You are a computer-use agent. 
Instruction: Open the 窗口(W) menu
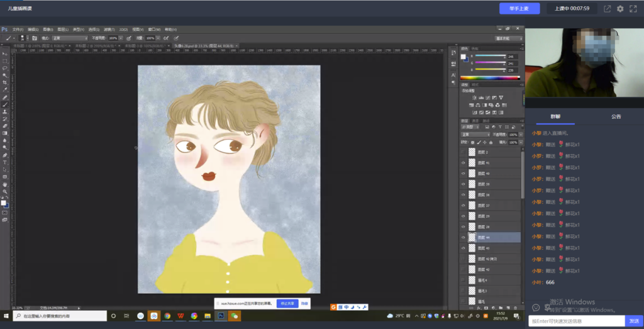pos(154,30)
